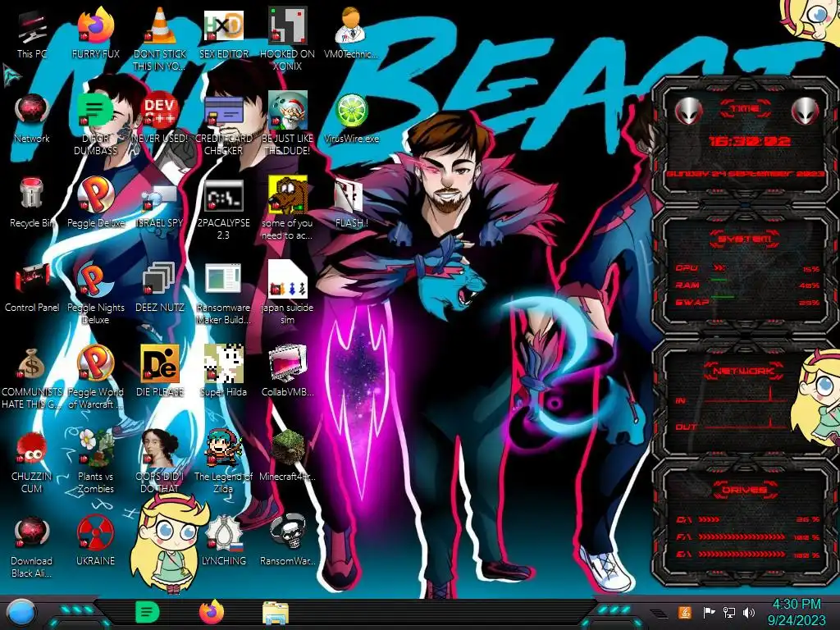Viewport: 840px width, 630px height.
Task: Launch Firefox from the taskbar
Action: click(x=212, y=612)
